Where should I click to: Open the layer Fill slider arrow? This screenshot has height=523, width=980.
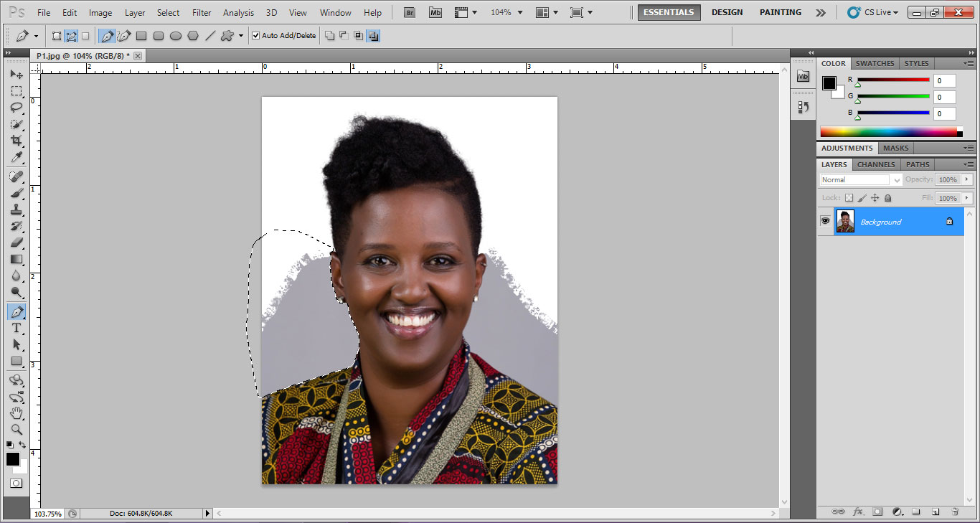(x=967, y=198)
